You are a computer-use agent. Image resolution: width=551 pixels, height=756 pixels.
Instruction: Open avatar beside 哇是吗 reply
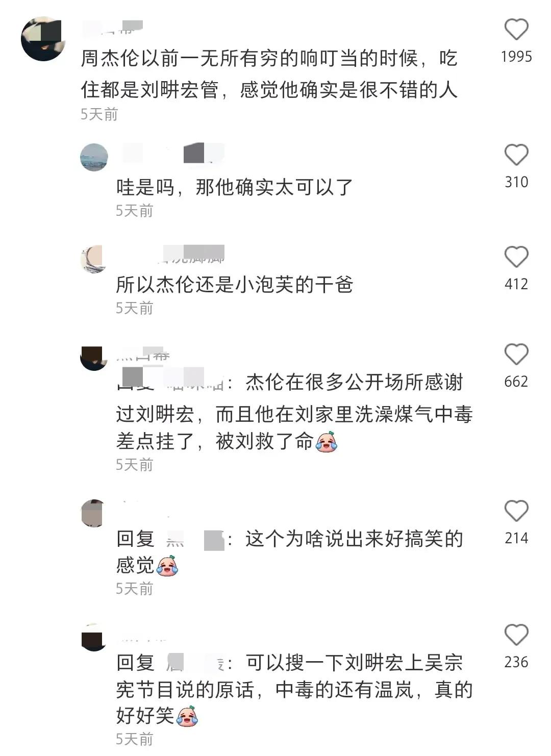point(94,157)
